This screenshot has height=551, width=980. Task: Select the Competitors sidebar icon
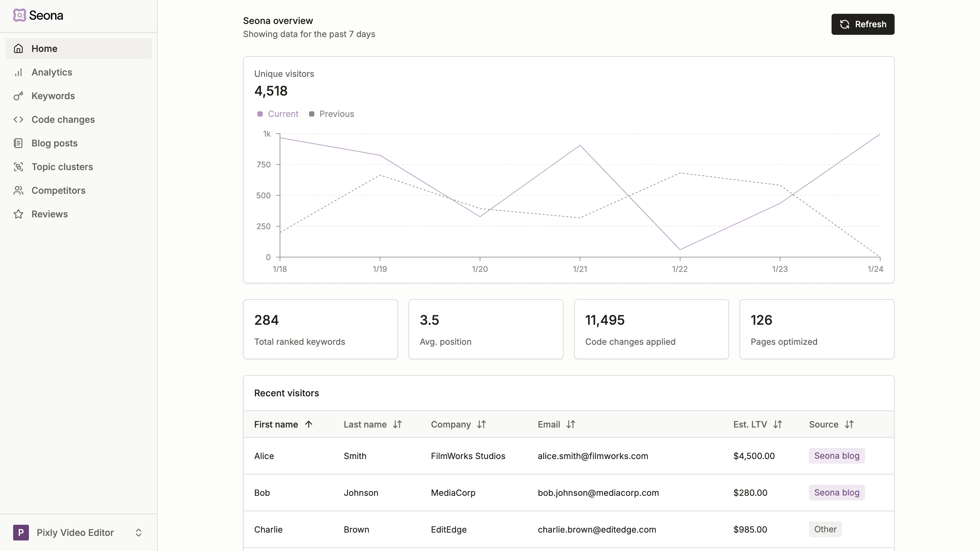point(18,190)
